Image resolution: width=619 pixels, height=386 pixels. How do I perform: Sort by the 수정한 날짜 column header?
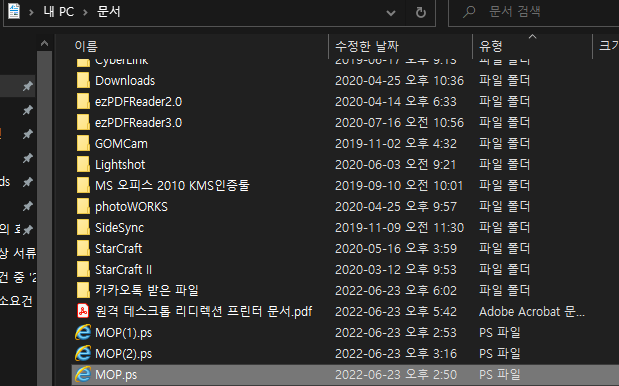click(x=367, y=46)
